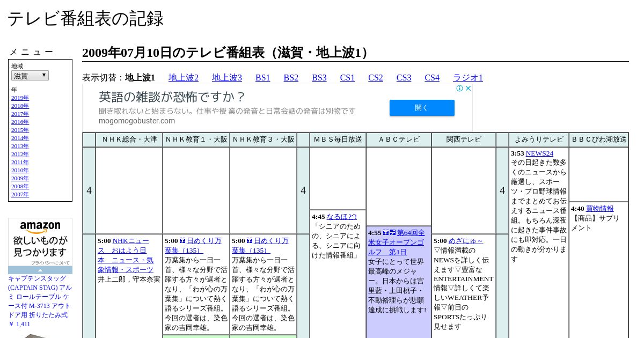
Task: Open NHKニュース おはよう日本 program link
Action: (x=126, y=255)
